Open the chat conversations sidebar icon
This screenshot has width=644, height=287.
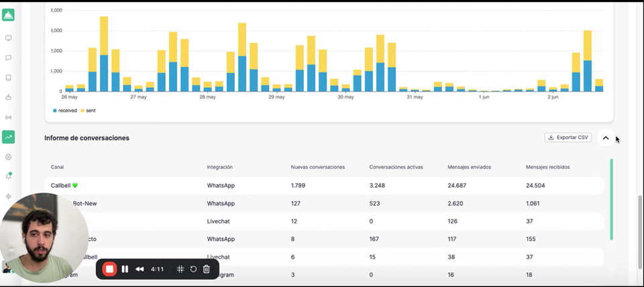click(8, 58)
